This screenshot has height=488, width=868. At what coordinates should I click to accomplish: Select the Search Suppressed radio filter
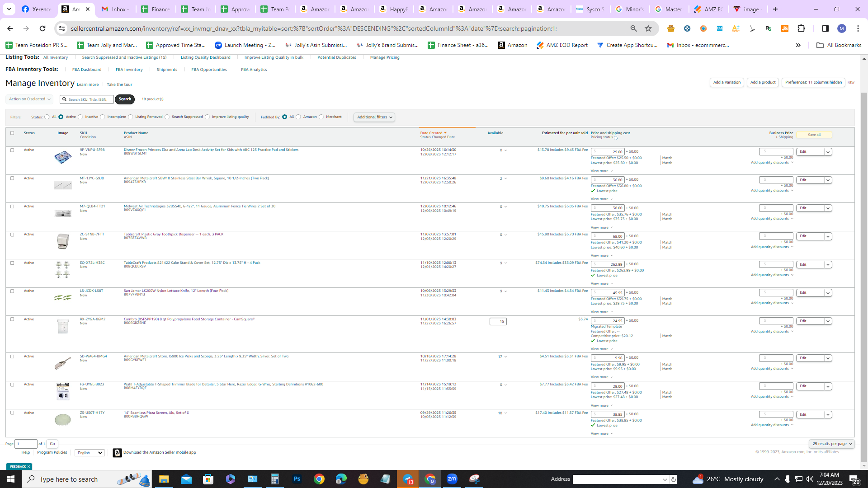coord(167,117)
